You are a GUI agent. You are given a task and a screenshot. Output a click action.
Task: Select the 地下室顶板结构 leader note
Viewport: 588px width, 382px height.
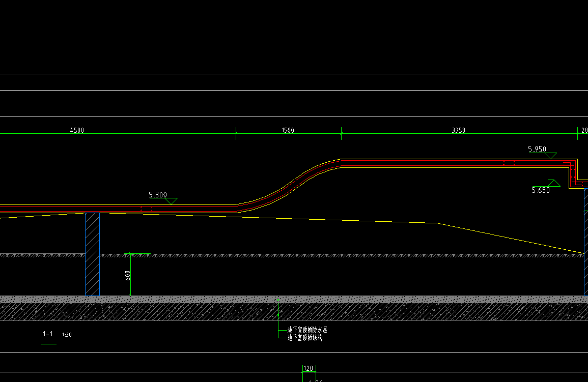click(x=305, y=337)
